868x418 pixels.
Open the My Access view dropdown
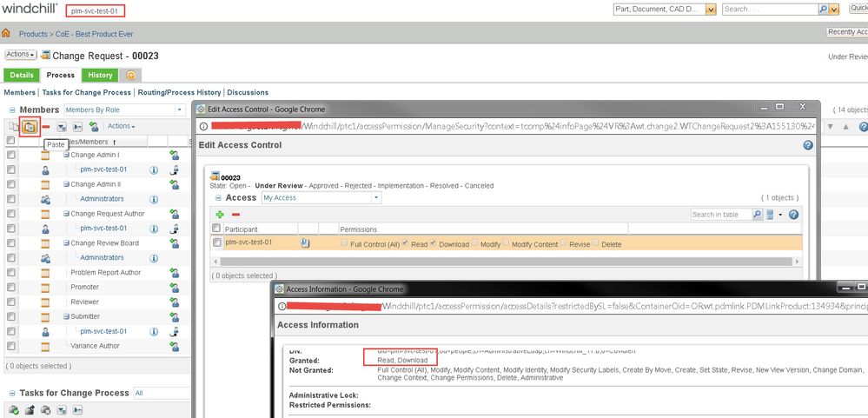pos(321,198)
